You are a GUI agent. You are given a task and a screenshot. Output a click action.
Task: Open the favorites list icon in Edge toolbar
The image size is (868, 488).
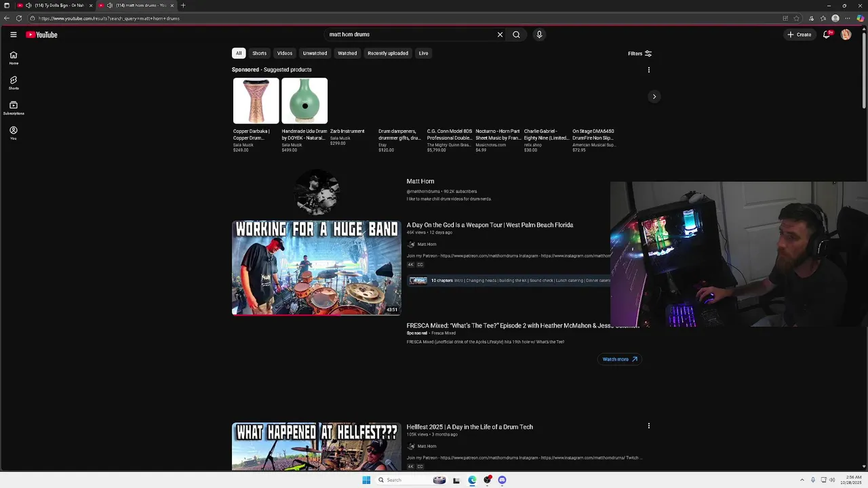tap(823, 18)
